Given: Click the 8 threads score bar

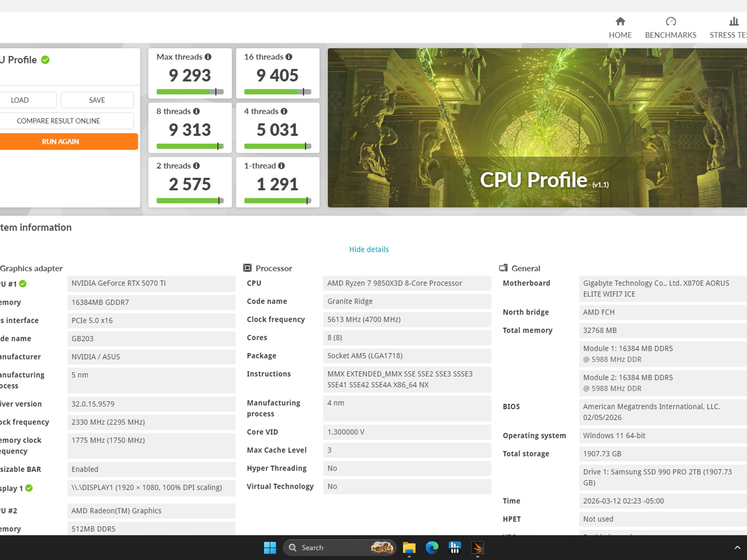Looking at the screenshot, I should pyautogui.click(x=190, y=146).
